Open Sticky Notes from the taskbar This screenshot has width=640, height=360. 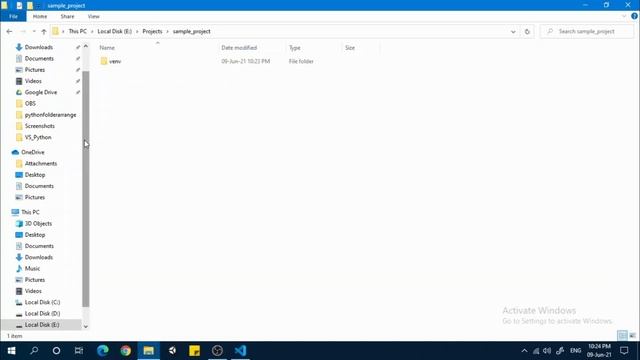coord(195,351)
